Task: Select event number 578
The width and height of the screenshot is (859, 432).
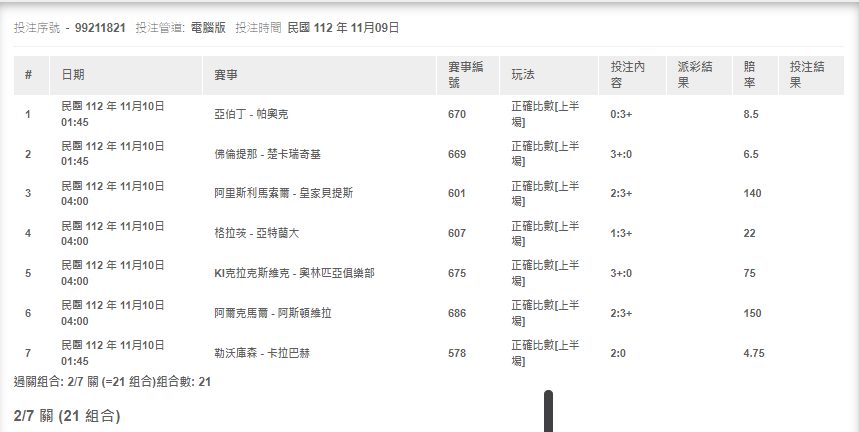Action: [x=457, y=353]
